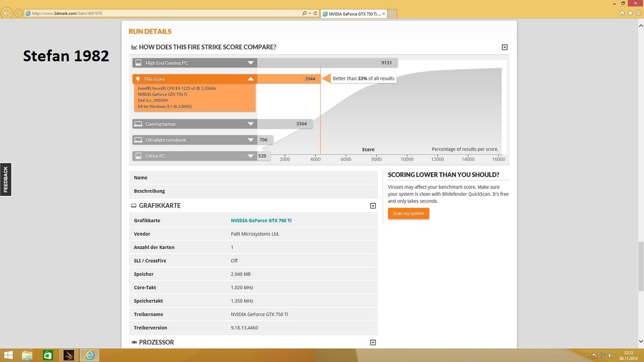Click the network tray icon
Viewport: 644px width, 362px height.
[602, 356]
